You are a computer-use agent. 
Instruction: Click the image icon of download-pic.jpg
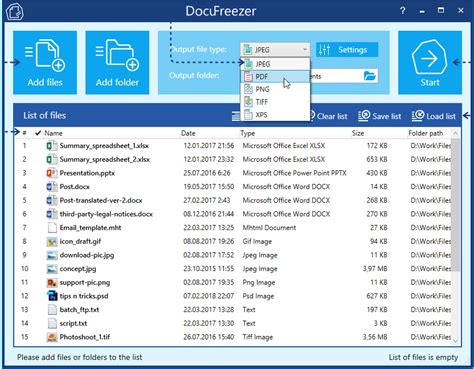tap(52, 255)
